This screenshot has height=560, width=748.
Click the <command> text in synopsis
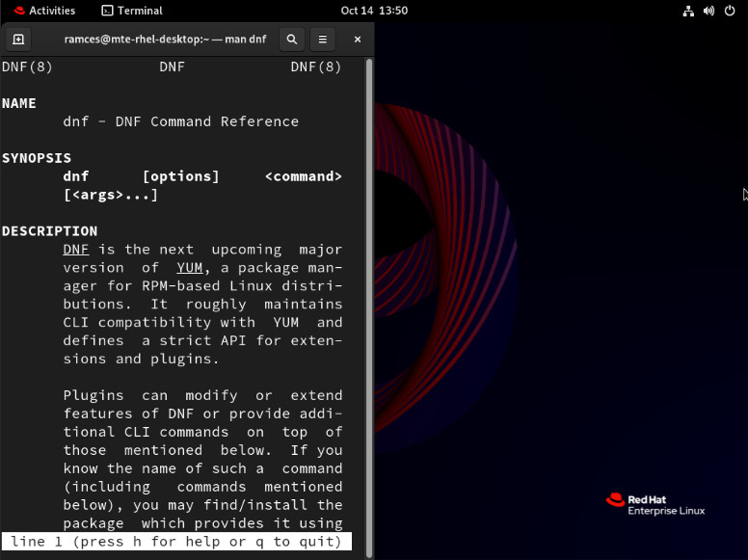304,176
